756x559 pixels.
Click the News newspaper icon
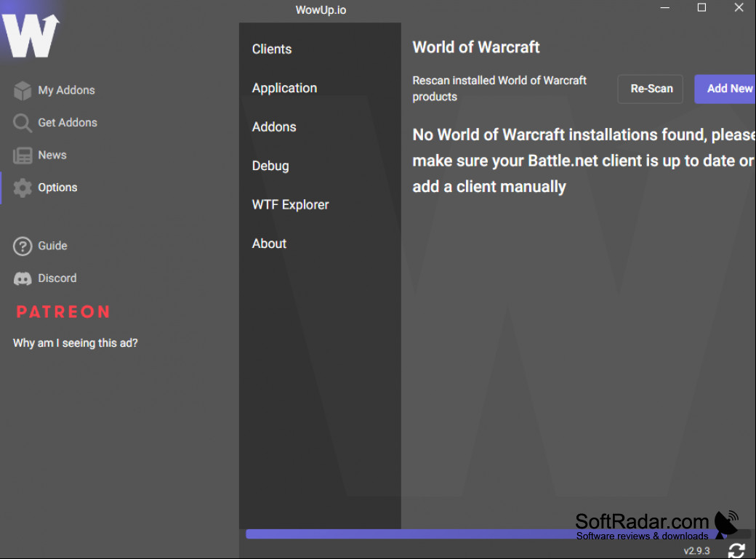[x=23, y=156]
